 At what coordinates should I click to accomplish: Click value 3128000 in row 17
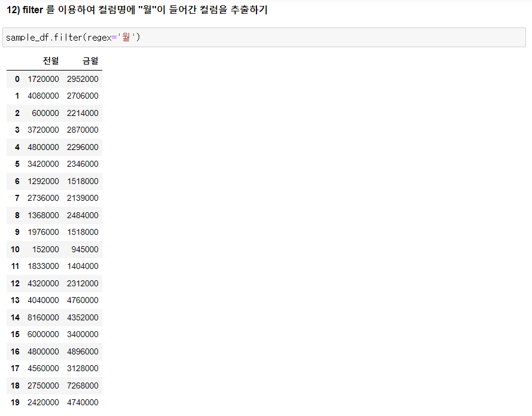82,369
